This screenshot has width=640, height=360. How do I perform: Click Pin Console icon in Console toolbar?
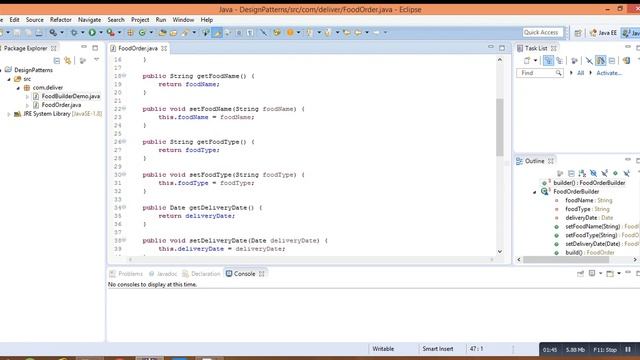coord(580,273)
